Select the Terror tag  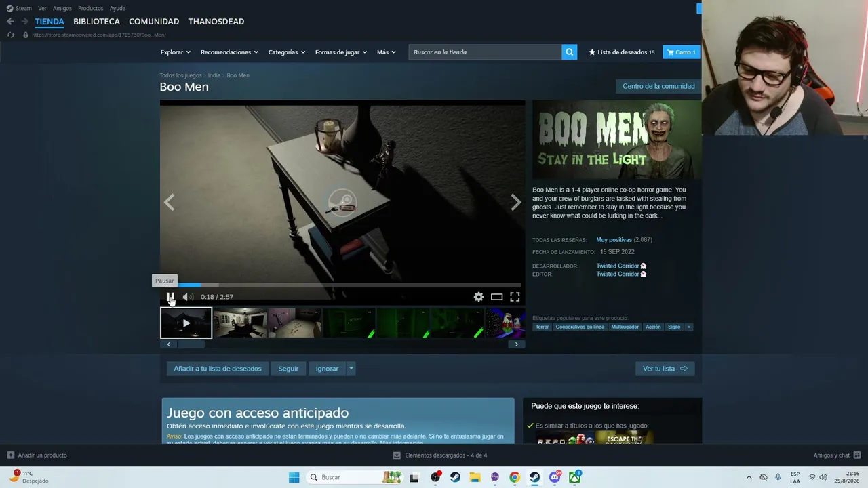(x=542, y=327)
